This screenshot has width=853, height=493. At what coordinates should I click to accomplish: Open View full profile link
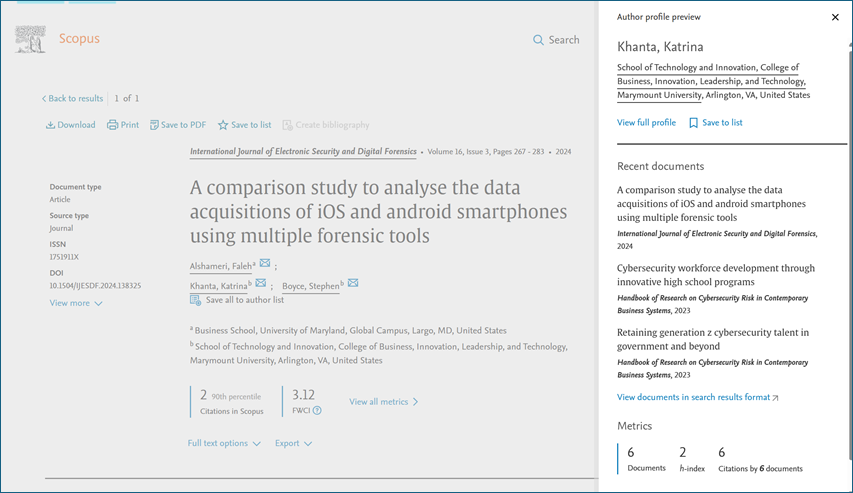(x=646, y=123)
